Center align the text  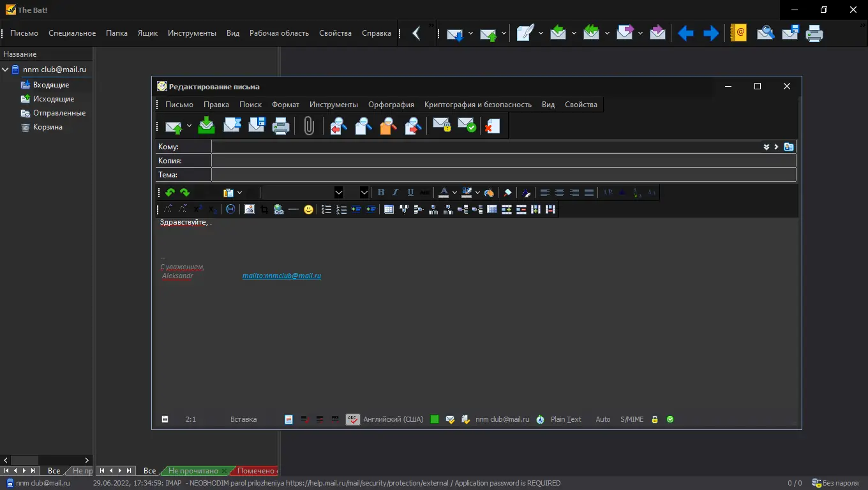pos(560,193)
